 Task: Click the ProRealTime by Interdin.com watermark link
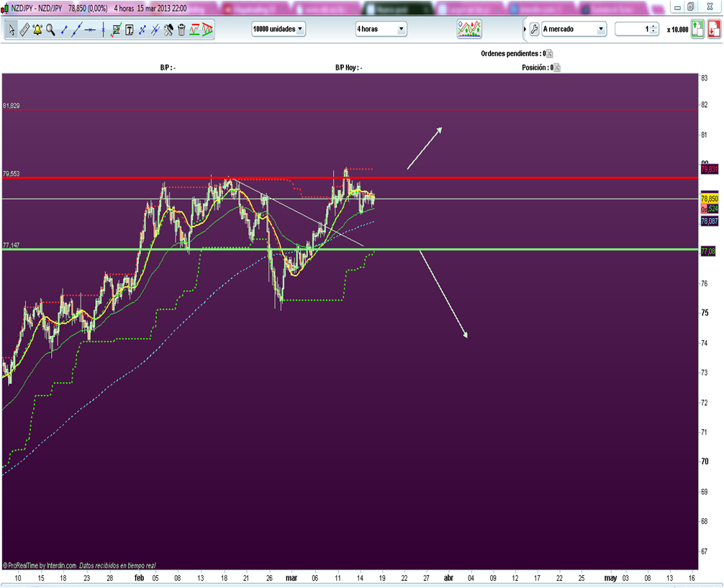pyautogui.click(x=40, y=566)
